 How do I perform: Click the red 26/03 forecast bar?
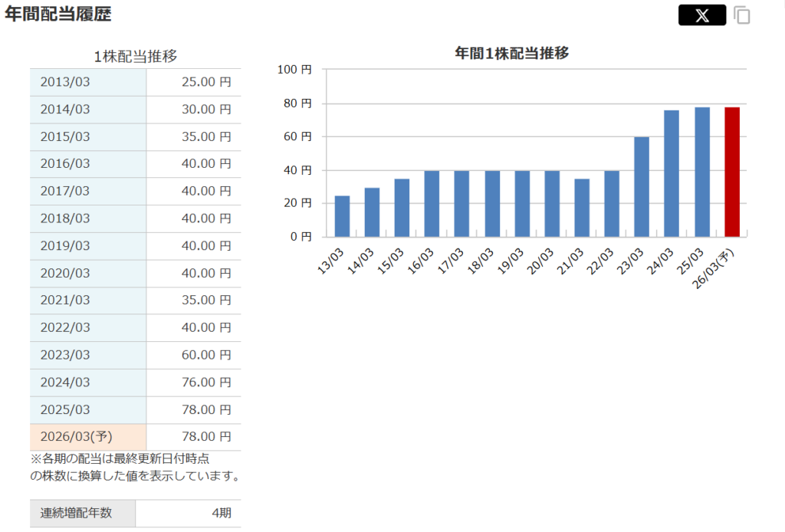pyautogui.click(x=732, y=172)
